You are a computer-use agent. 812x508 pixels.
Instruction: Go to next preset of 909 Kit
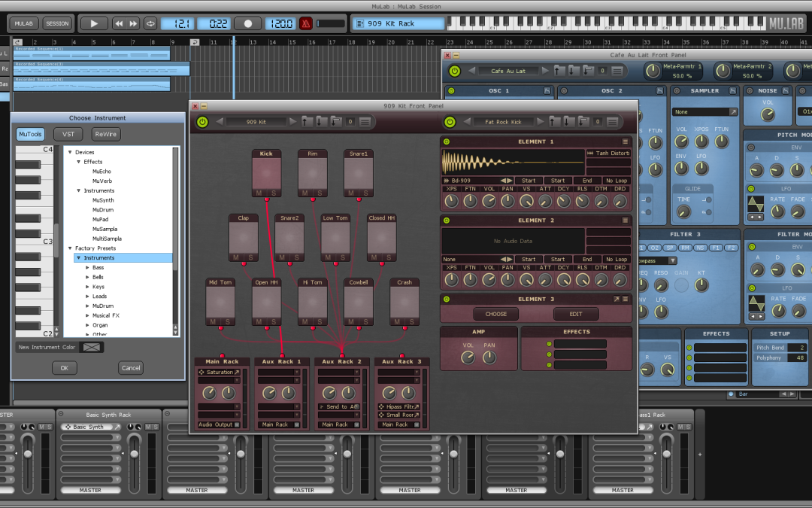[293, 122]
